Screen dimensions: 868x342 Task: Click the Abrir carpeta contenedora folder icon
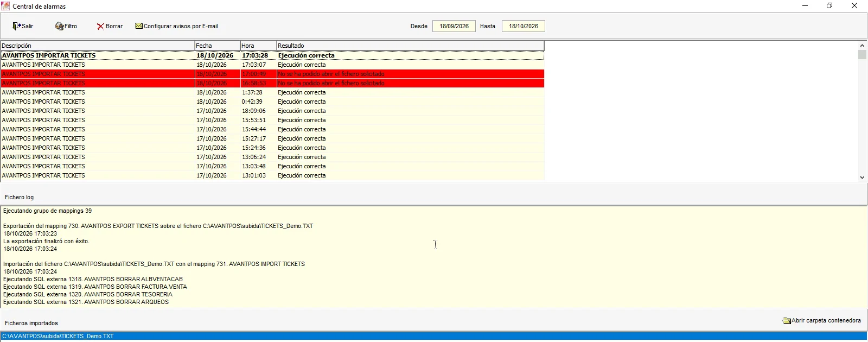click(787, 321)
